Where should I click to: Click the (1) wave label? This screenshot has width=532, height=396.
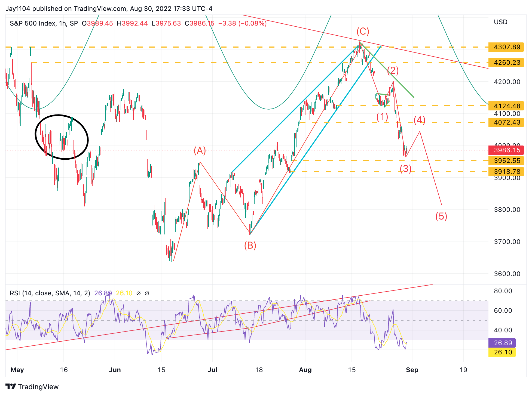pos(382,117)
